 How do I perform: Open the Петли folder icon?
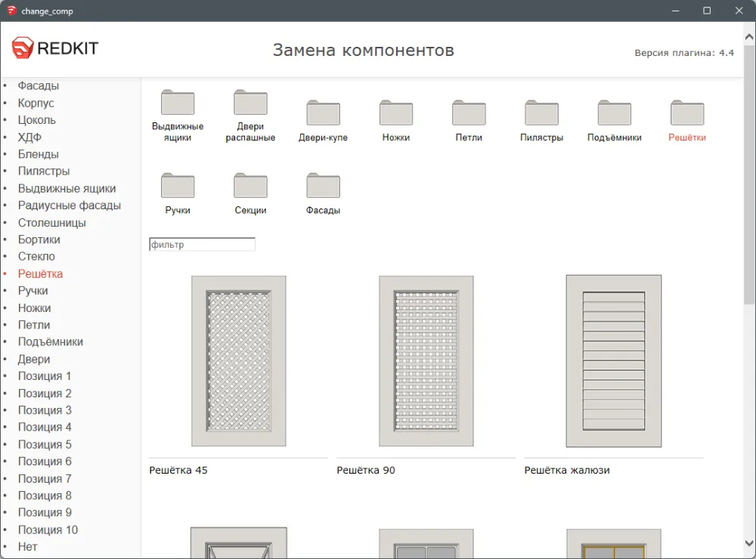click(469, 113)
